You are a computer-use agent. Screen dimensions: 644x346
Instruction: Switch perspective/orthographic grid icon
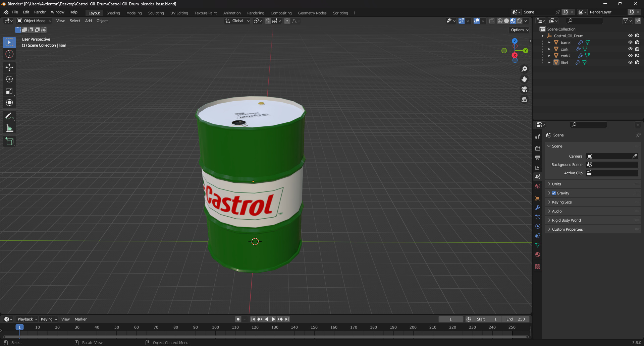(524, 99)
